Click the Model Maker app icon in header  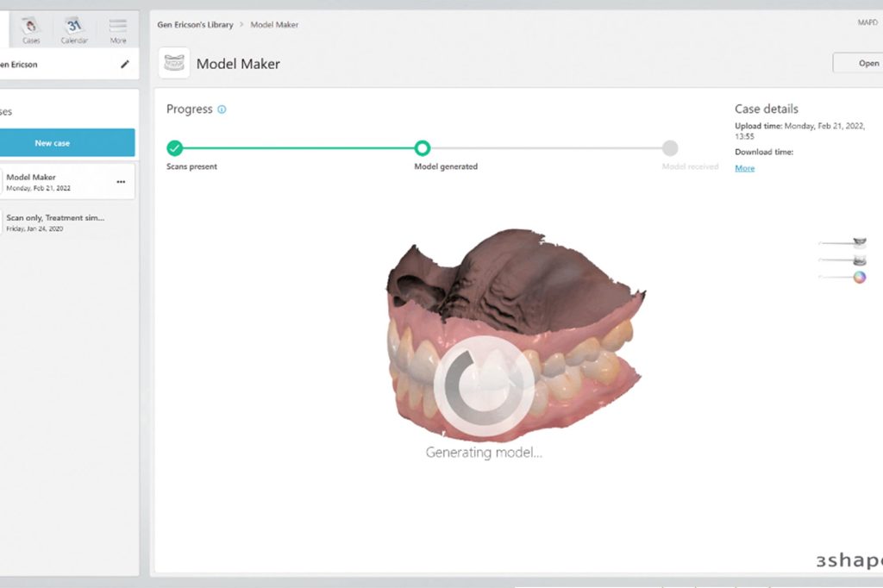(x=174, y=64)
